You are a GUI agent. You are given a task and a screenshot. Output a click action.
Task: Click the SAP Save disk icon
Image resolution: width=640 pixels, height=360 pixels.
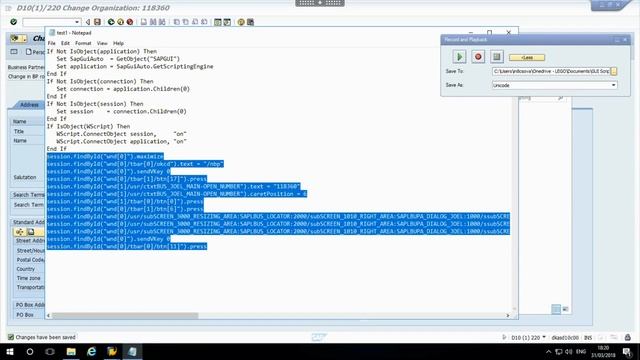click(97, 22)
